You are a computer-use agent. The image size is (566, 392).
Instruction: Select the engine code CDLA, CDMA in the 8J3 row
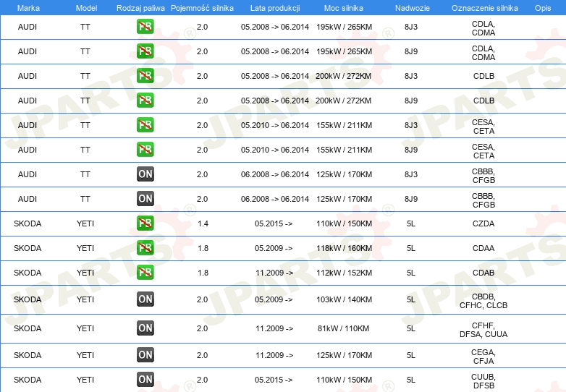[483, 28]
